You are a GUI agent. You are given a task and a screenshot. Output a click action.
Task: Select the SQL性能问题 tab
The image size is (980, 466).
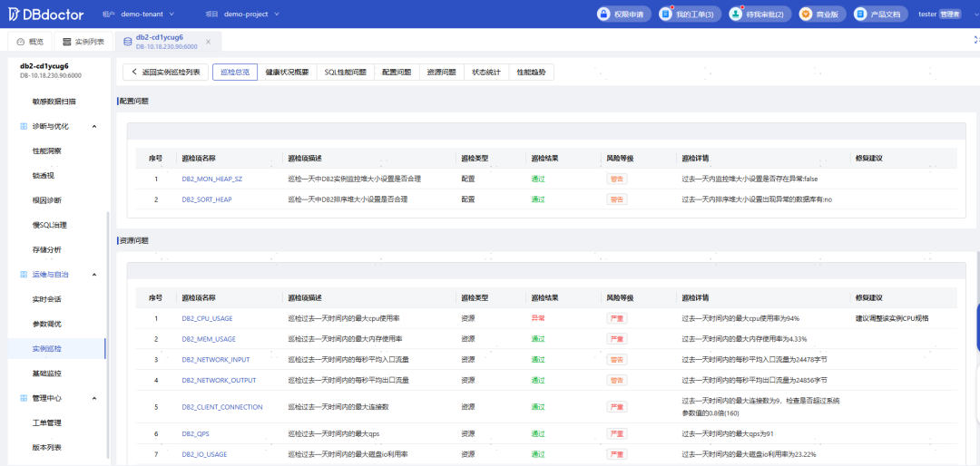coord(345,73)
